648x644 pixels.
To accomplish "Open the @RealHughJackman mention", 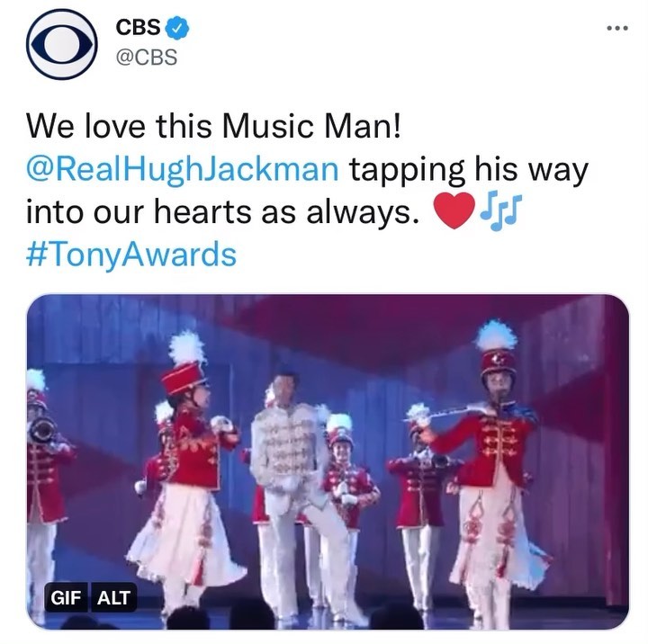I will 182,169.
